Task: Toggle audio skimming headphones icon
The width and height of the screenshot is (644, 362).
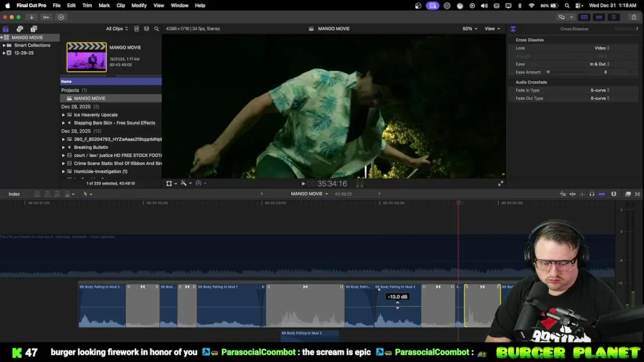Action: point(592,194)
